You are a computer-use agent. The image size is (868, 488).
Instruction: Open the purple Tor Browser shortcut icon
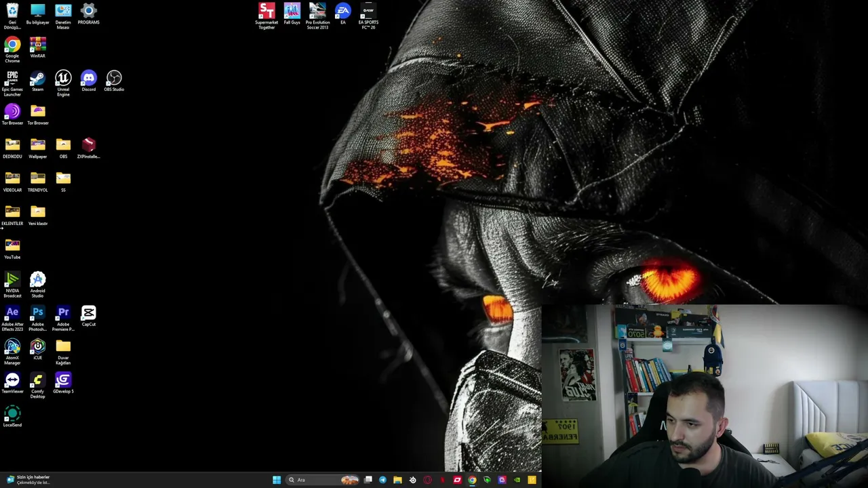[x=12, y=115]
